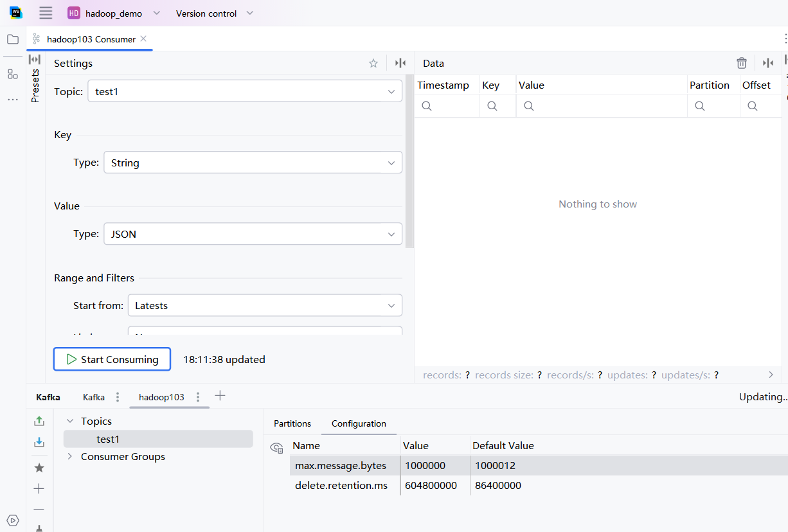Click the Start Consuming button

pyautogui.click(x=112, y=359)
